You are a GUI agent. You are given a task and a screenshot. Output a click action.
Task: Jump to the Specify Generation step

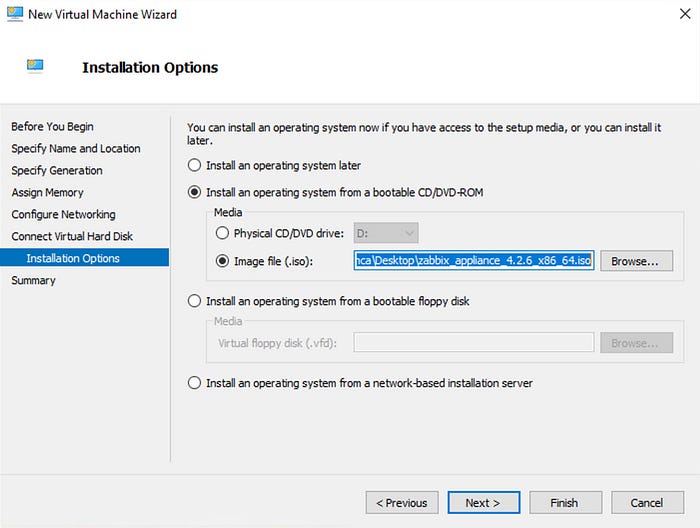pos(57,170)
